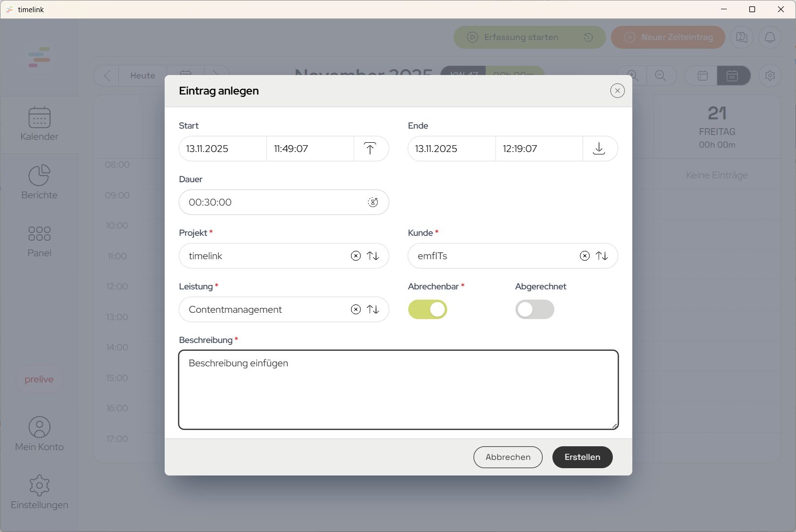Open the notifications bell icon

770,38
